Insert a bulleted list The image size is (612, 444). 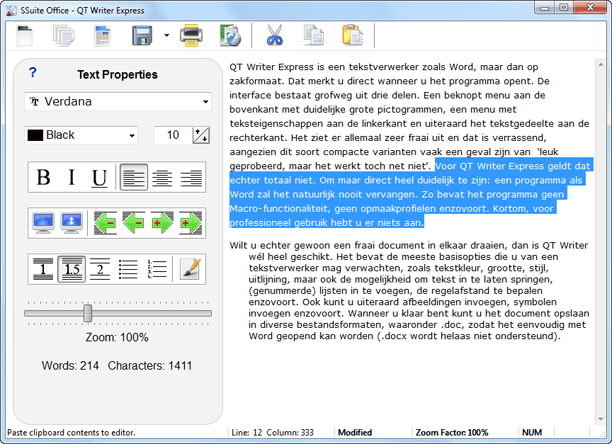[x=128, y=269]
